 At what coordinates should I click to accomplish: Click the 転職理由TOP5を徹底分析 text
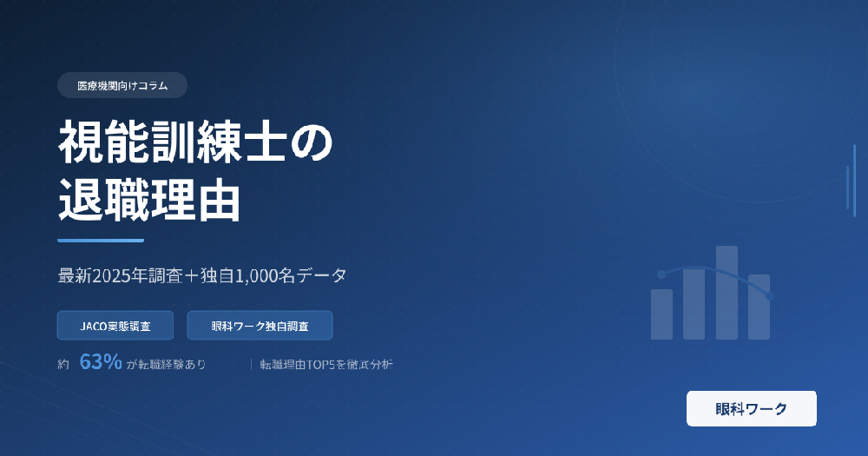click(x=326, y=365)
